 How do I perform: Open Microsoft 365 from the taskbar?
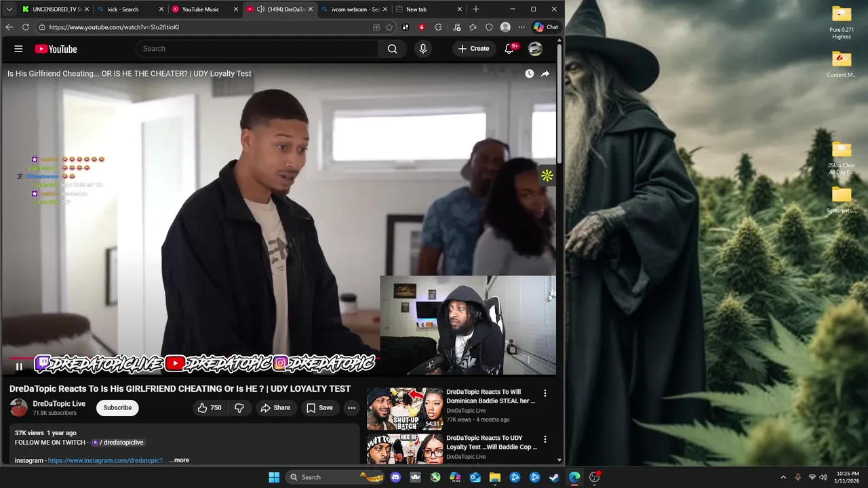(x=456, y=477)
